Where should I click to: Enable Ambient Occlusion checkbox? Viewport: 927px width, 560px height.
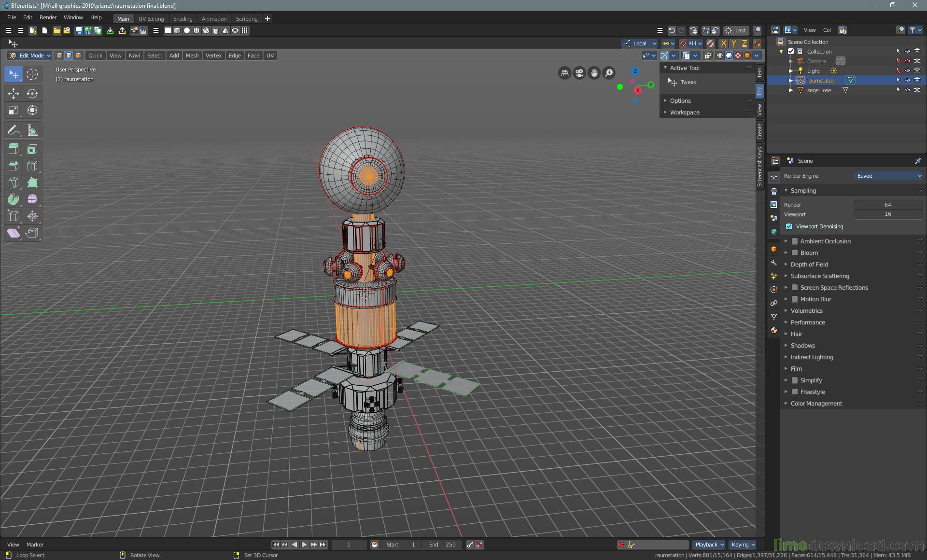point(795,241)
